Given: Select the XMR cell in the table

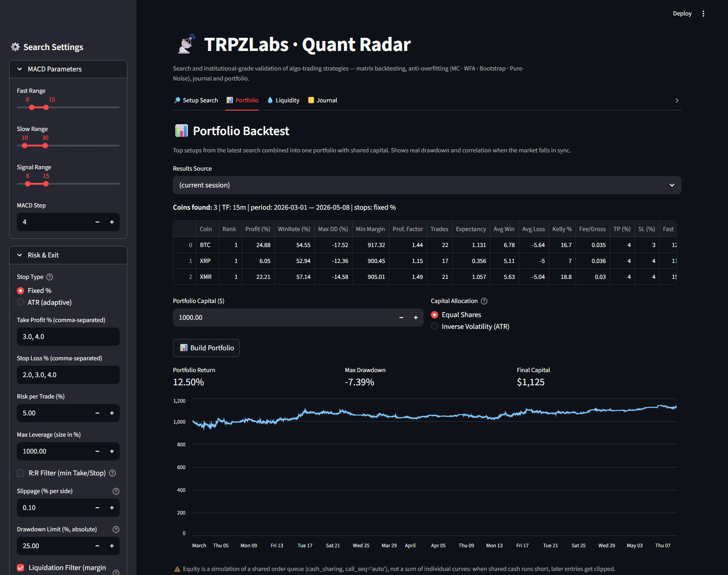Looking at the screenshot, I should coord(207,277).
